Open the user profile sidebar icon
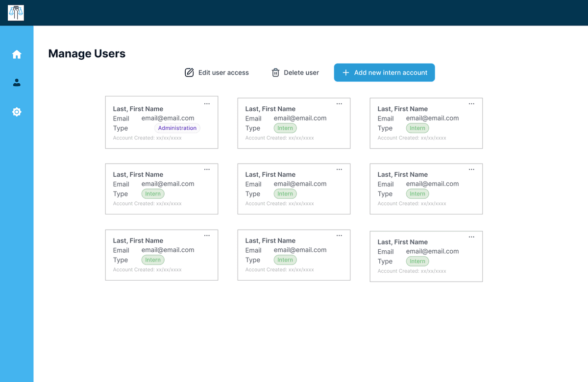Viewport: 588px width, 382px height. point(17,83)
